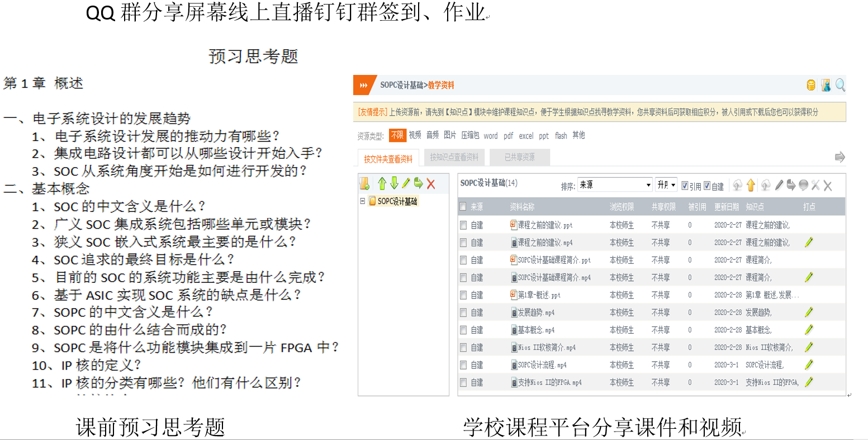Click the green up arrow in folder toolbar

pyautogui.click(x=382, y=183)
